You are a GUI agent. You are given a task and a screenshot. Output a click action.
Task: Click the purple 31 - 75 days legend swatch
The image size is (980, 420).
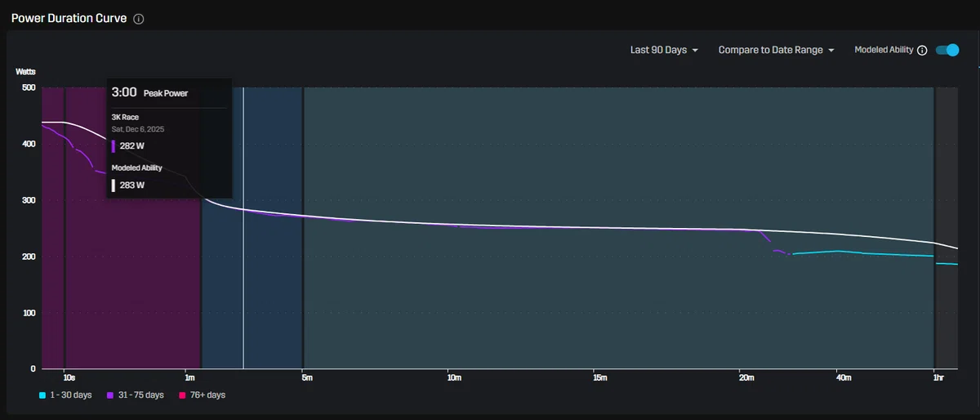(x=110, y=395)
